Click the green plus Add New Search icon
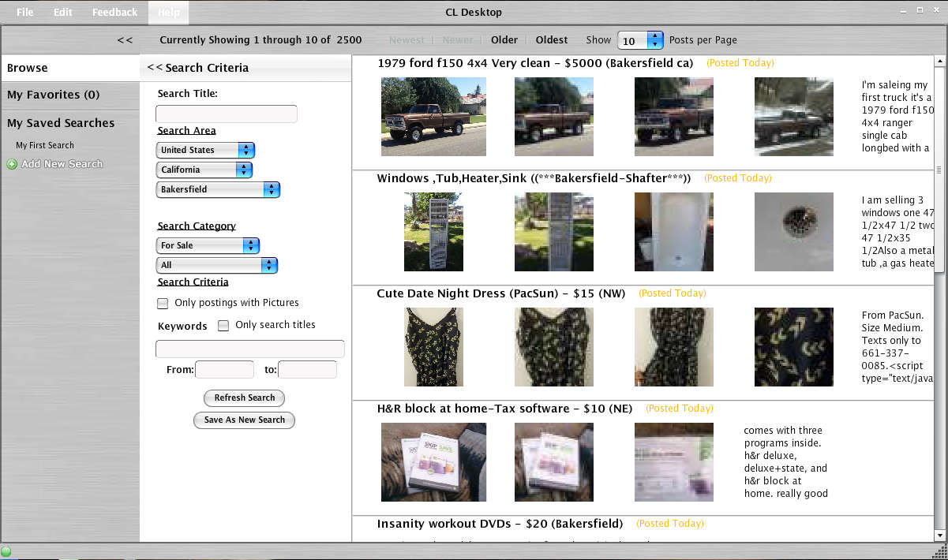948x560 pixels. pyautogui.click(x=12, y=164)
